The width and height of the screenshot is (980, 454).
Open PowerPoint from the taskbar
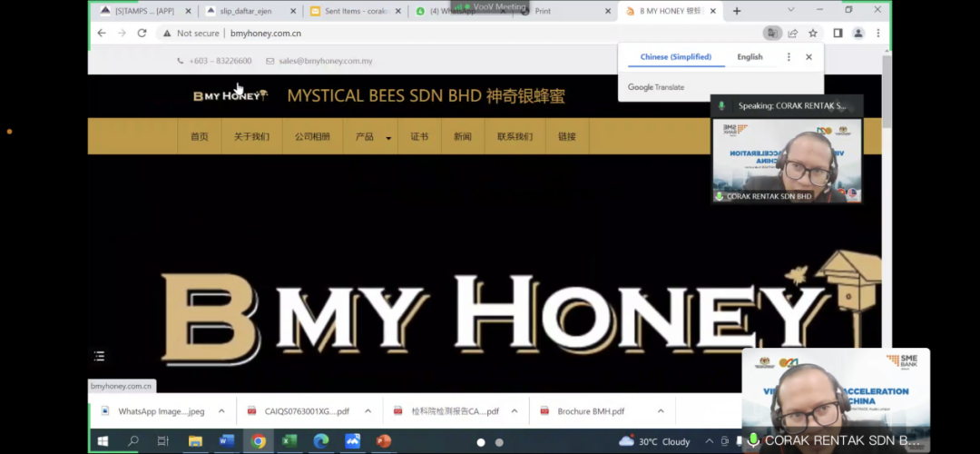tap(383, 441)
